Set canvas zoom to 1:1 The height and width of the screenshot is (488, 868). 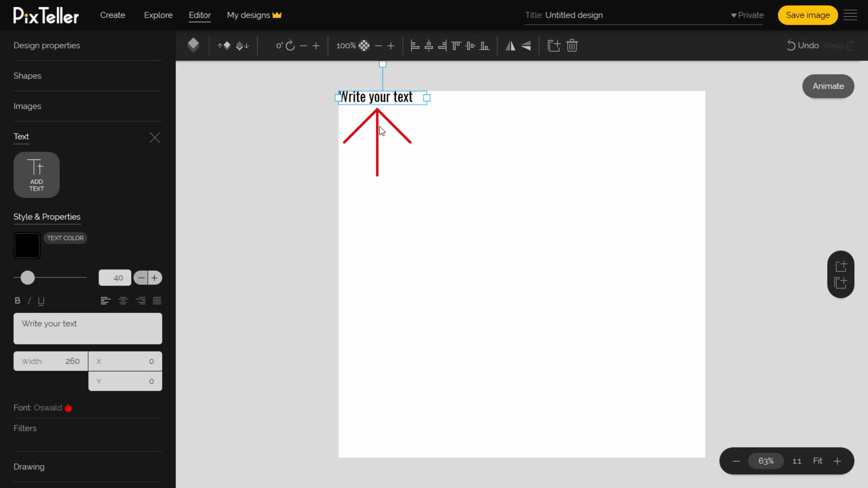pyautogui.click(x=797, y=461)
